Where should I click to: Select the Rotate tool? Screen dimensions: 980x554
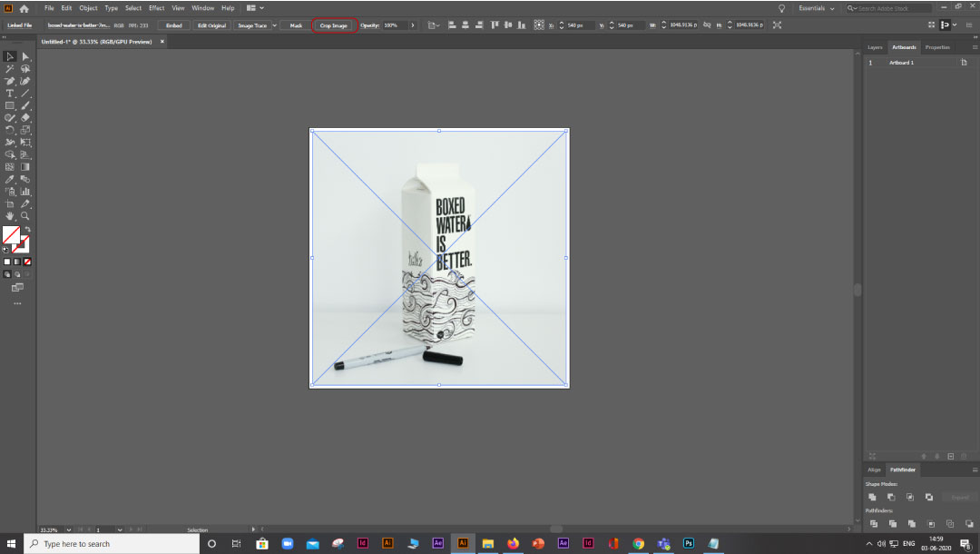[x=10, y=130]
